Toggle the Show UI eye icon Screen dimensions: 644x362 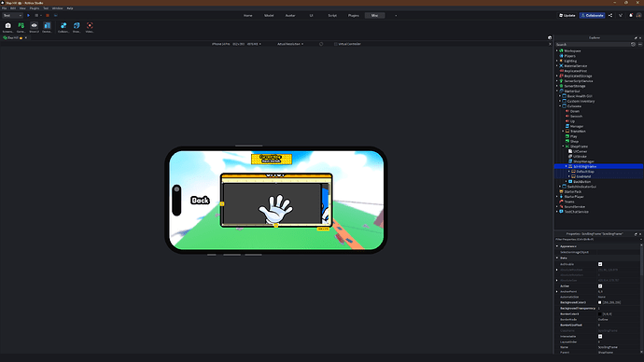click(x=35, y=26)
